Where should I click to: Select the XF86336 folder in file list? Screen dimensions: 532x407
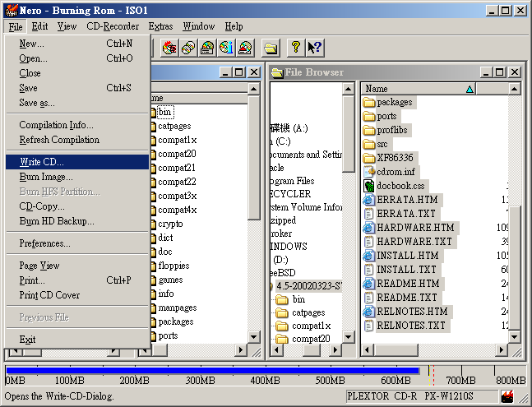point(395,158)
